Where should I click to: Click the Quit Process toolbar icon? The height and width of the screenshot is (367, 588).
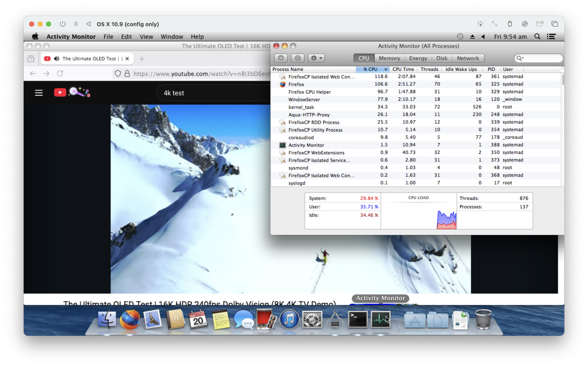(x=281, y=58)
